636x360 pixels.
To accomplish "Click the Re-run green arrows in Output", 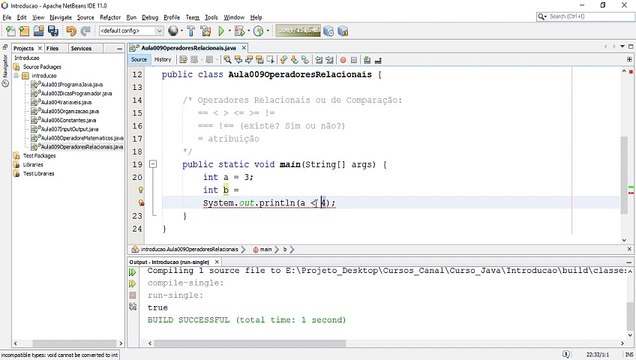I will (133, 272).
